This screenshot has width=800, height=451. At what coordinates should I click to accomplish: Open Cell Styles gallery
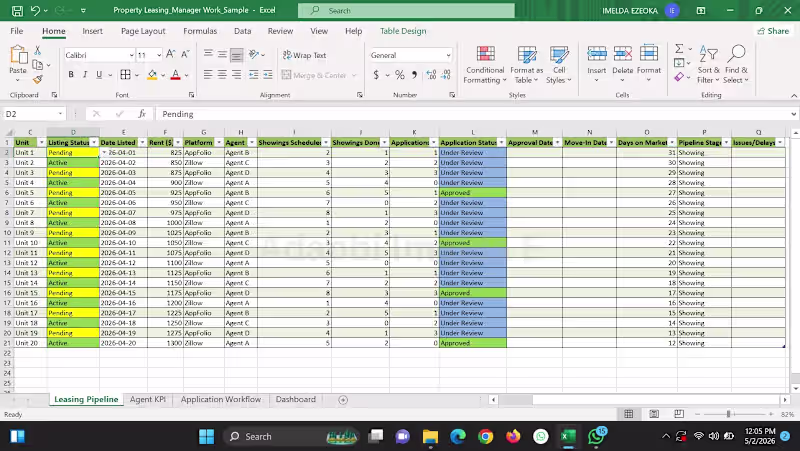point(559,65)
